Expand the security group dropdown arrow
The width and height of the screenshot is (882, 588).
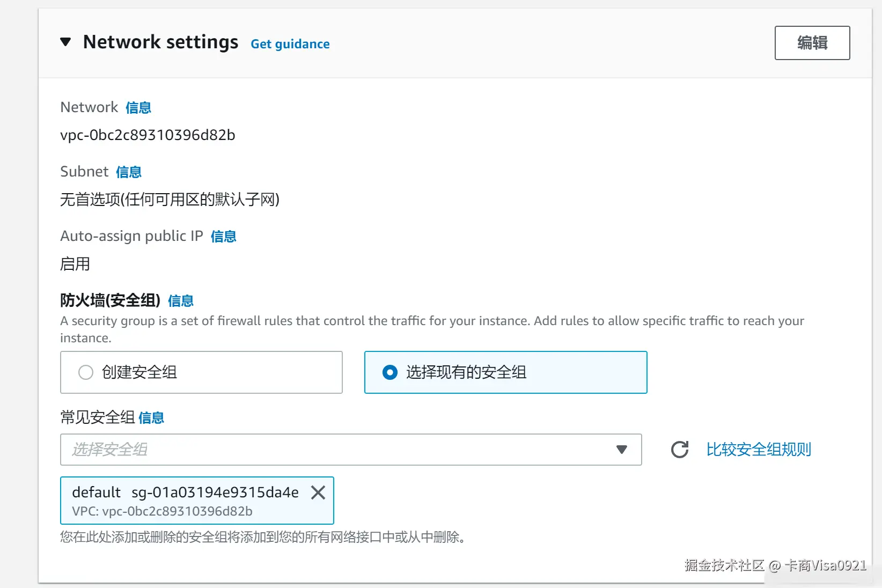pyautogui.click(x=622, y=450)
